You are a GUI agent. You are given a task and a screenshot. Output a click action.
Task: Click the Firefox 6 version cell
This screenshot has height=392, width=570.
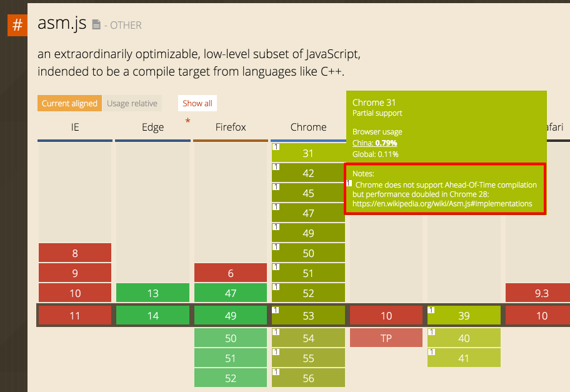231,273
